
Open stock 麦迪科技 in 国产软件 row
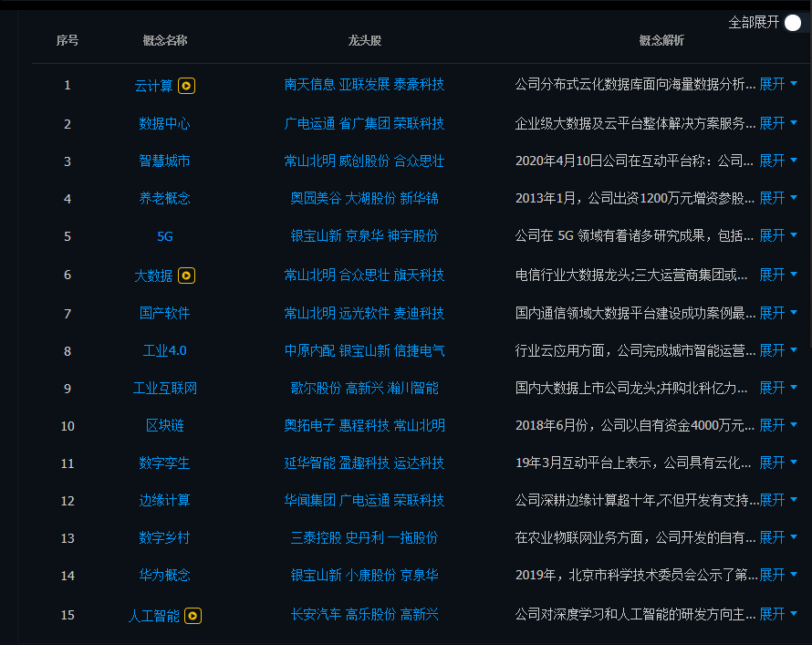[419, 313]
